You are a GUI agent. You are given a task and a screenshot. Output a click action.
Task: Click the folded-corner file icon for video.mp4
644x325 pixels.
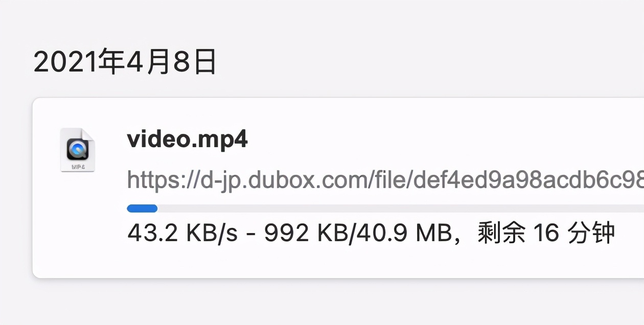(x=78, y=149)
